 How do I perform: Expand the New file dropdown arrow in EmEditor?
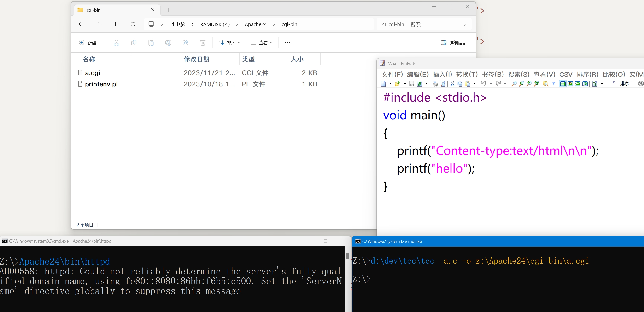[x=390, y=84]
